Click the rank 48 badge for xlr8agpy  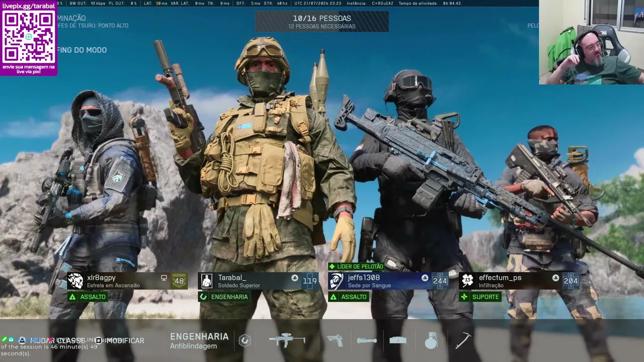(x=179, y=281)
